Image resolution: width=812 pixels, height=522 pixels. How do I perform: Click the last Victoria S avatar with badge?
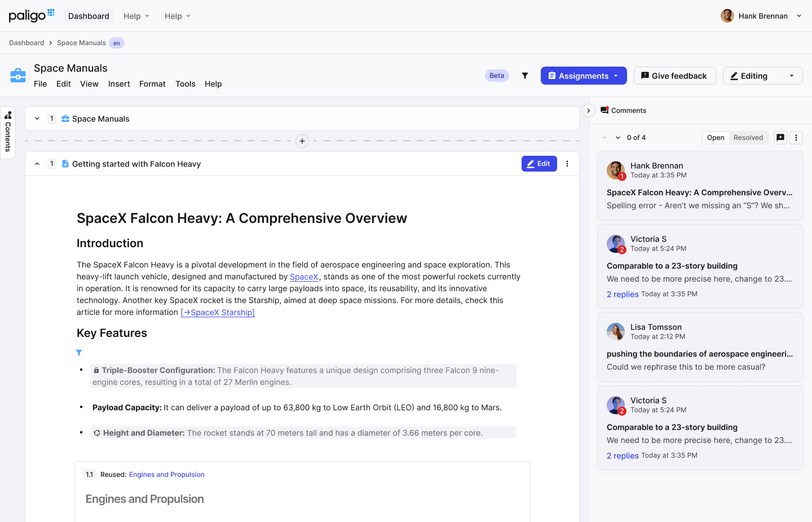(616, 405)
